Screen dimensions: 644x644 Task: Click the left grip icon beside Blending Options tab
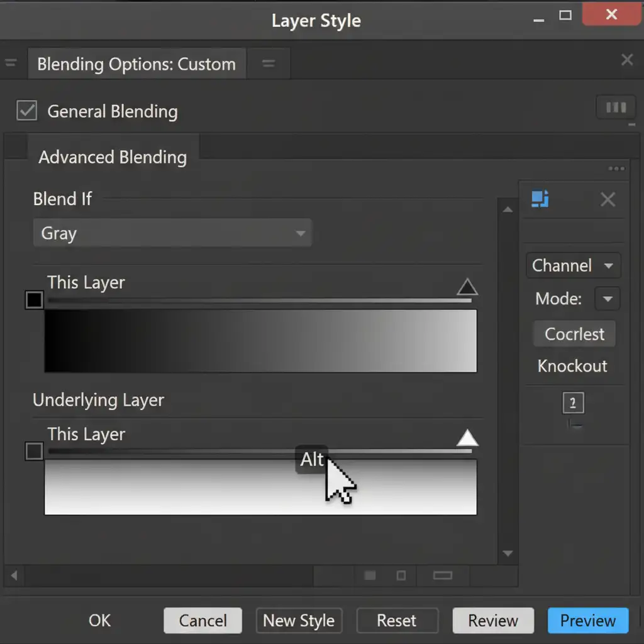click(11, 63)
